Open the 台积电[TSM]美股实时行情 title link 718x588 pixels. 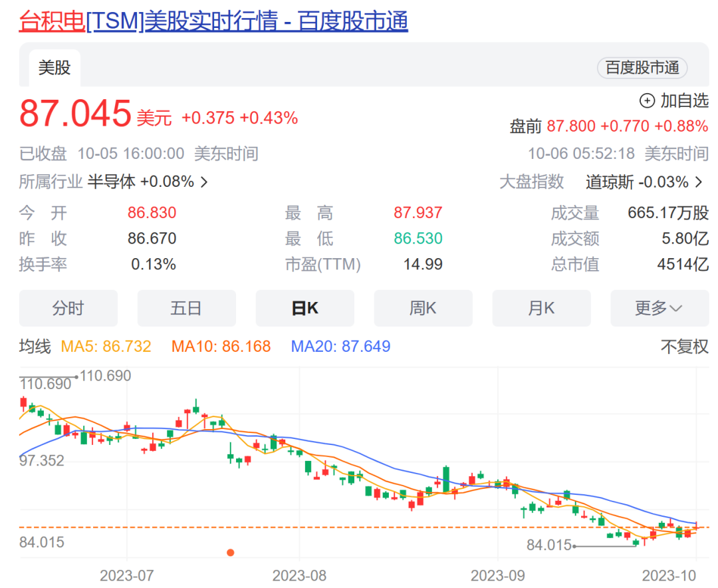[213, 21]
